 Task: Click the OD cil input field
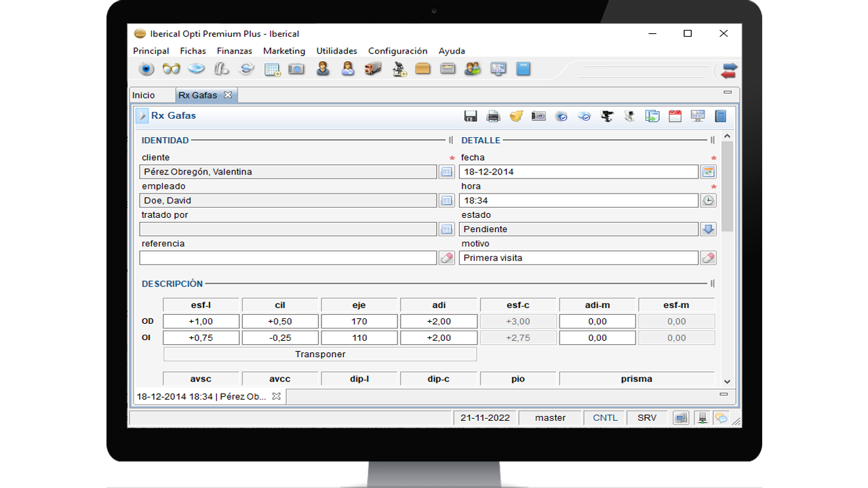point(280,322)
